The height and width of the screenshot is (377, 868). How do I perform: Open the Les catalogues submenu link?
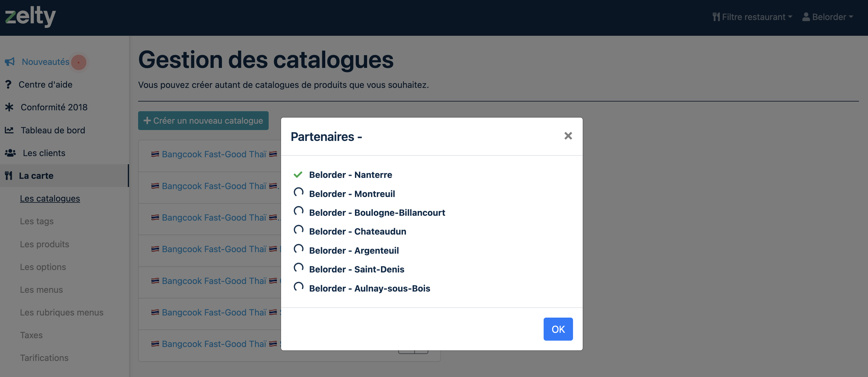[50, 198]
